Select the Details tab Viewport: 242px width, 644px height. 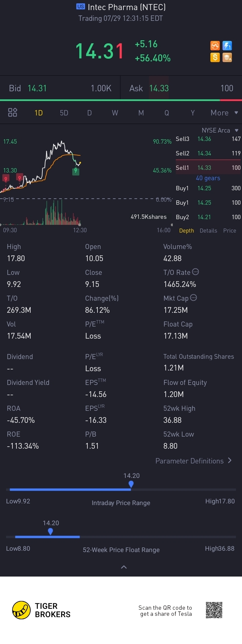pyautogui.click(x=208, y=231)
